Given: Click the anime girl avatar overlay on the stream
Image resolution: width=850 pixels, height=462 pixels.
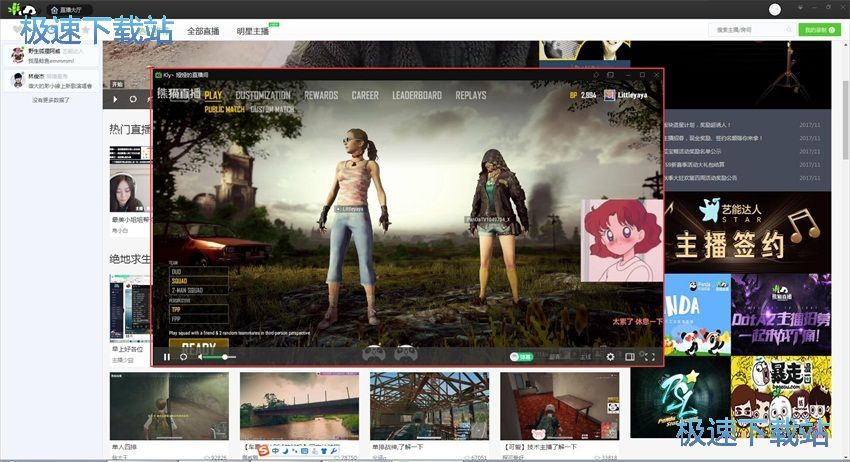Looking at the screenshot, I should pyautogui.click(x=622, y=240).
